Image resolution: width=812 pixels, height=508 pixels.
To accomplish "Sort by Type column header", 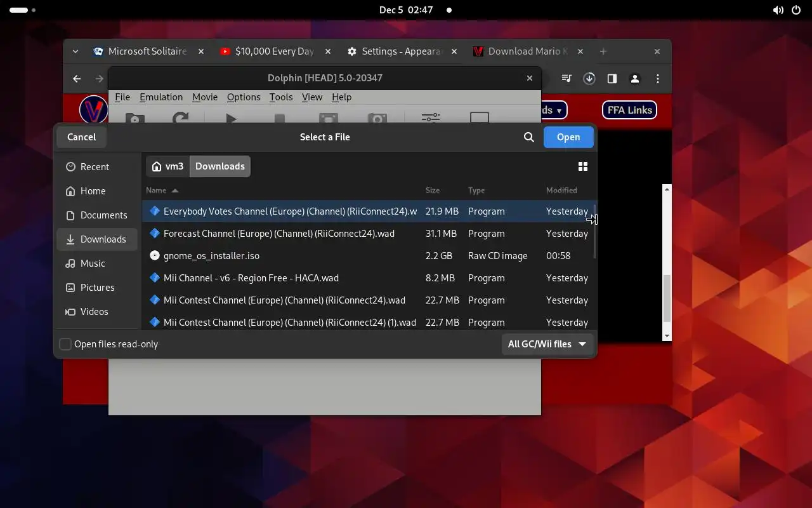I will pos(476,190).
